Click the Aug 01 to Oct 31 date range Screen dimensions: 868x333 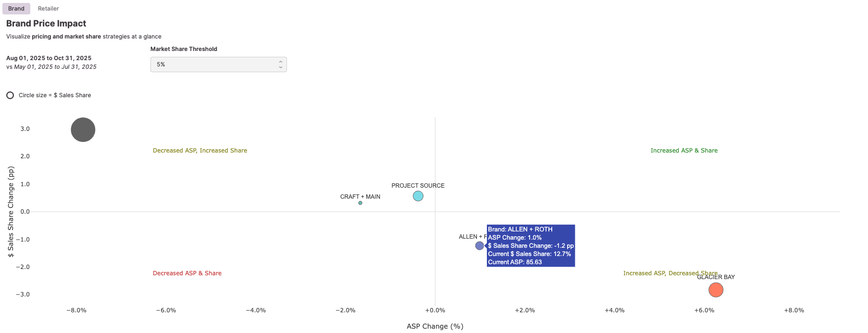pos(49,58)
